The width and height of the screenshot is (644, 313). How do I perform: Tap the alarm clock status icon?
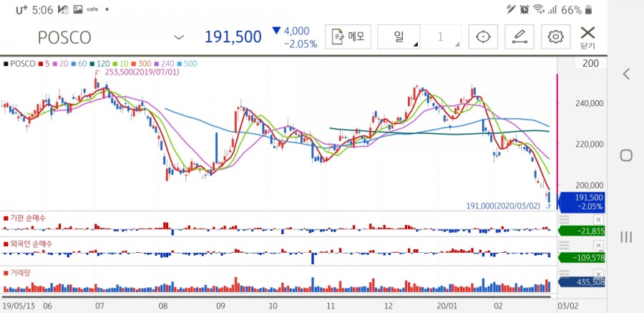(x=525, y=9)
